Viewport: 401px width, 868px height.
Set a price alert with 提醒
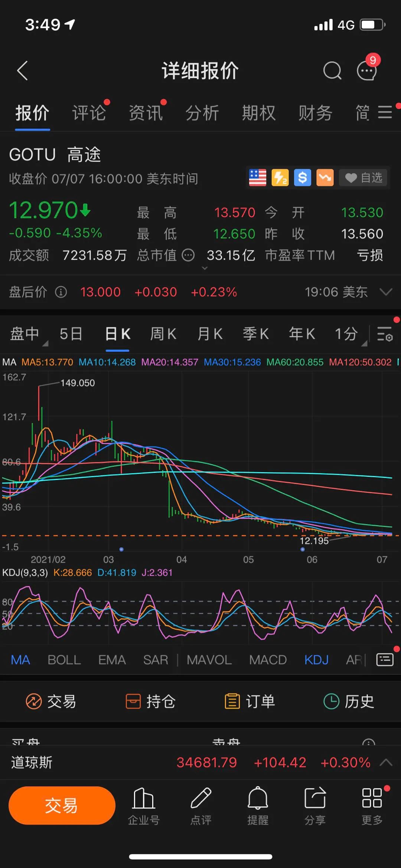(258, 807)
